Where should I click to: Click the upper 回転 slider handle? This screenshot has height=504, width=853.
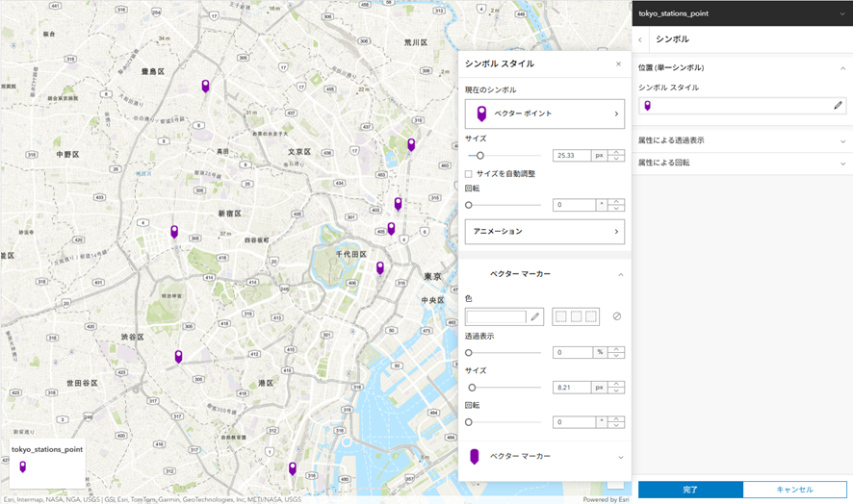469,205
